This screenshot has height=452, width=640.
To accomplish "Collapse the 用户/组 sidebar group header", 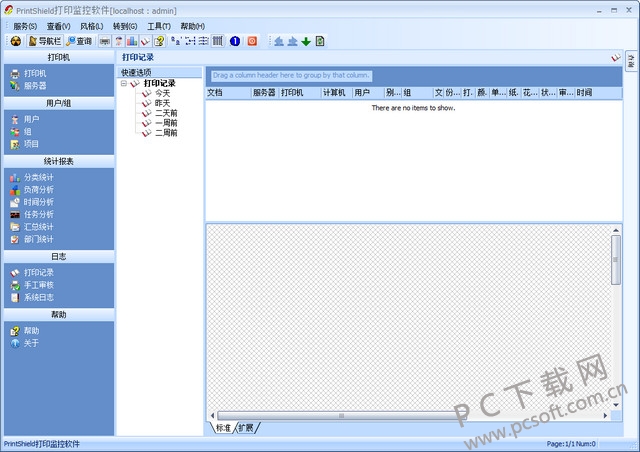I will pyautogui.click(x=59, y=103).
